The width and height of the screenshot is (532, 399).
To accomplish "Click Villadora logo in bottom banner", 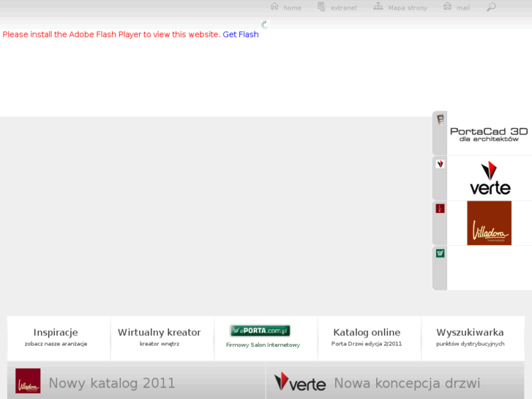I will (x=28, y=381).
